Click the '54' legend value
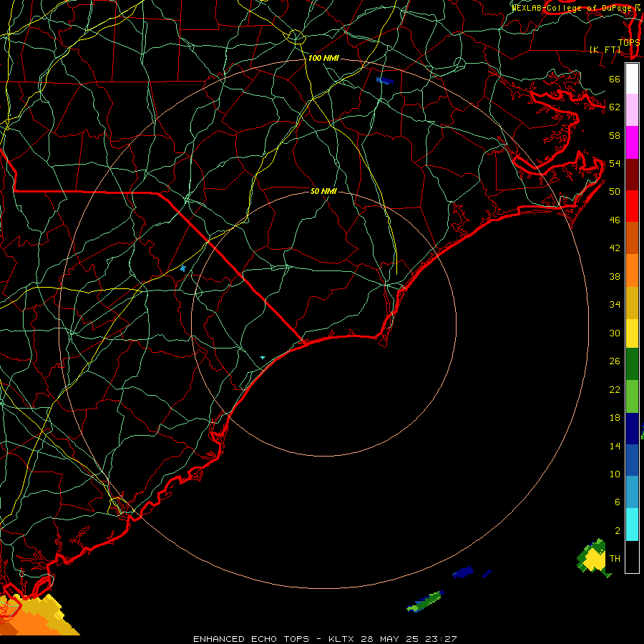Screen dimensions: 644x644 [x=615, y=163]
